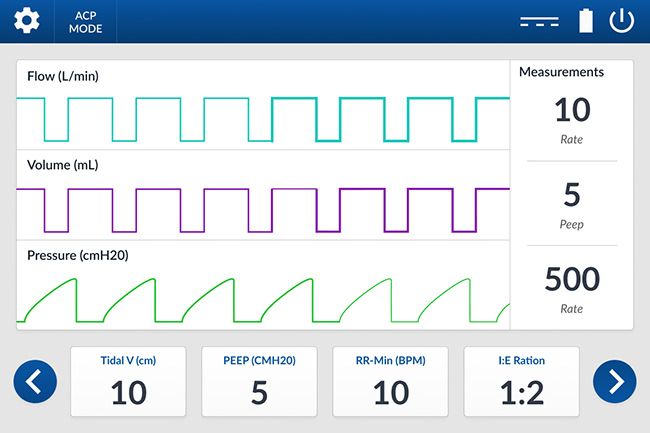
Task: Click the Rate measurement showing 500
Action: 571,286
